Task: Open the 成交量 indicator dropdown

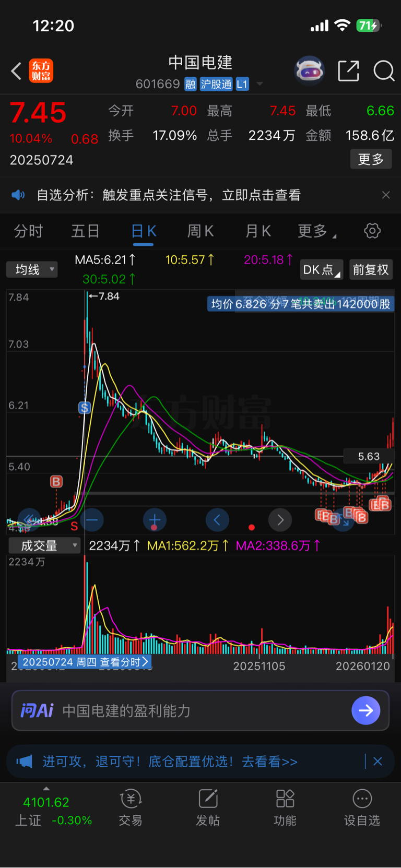Action: point(44,546)
